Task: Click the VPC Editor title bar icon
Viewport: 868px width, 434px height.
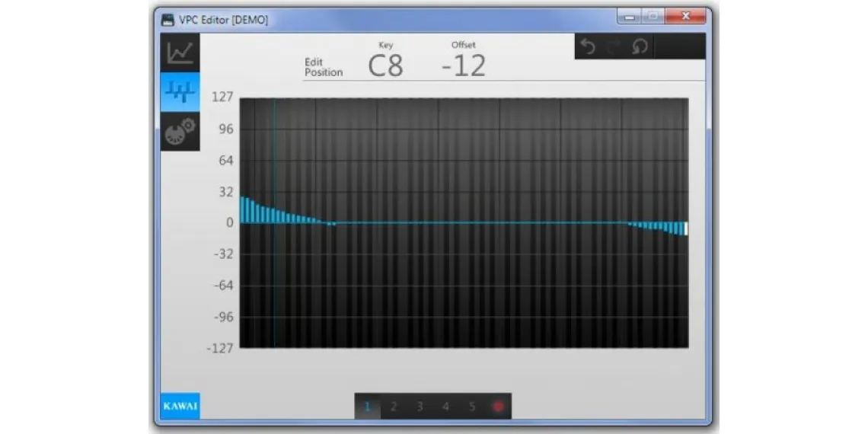Action: pos(168,20)
